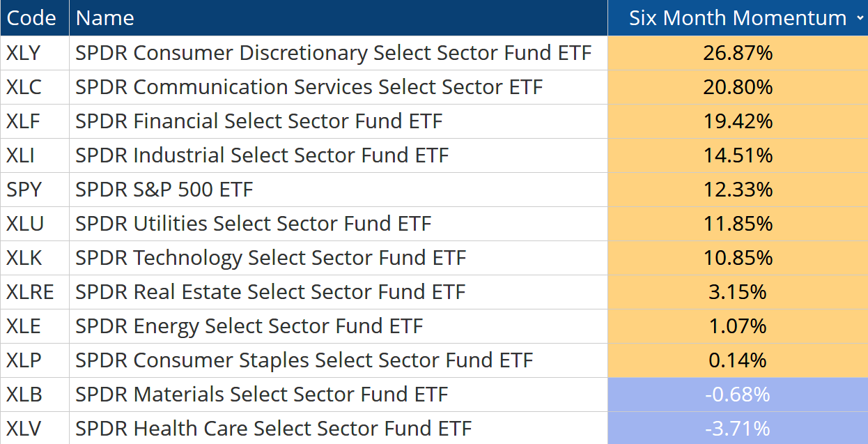Select the XLB code cell
Image resolution: width=868 pixels, height=444 pixels.
tap(24, 395)
